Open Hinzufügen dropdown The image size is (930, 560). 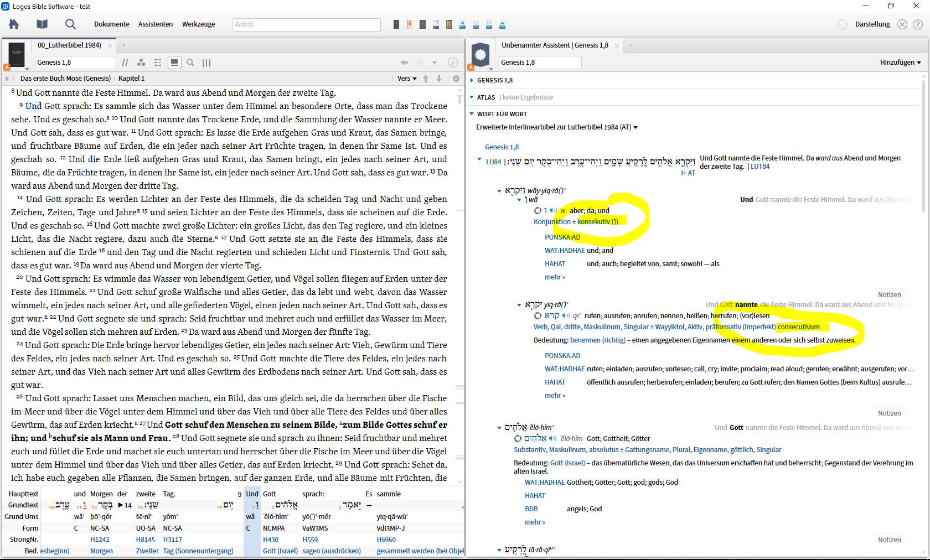900,63
